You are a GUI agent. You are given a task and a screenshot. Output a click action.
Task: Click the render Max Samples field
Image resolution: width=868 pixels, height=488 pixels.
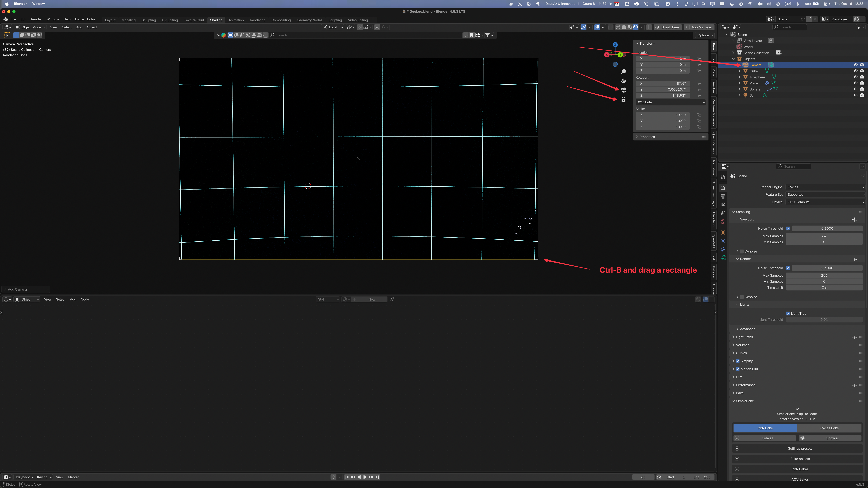pyautogui.click(x=824, y=276)
